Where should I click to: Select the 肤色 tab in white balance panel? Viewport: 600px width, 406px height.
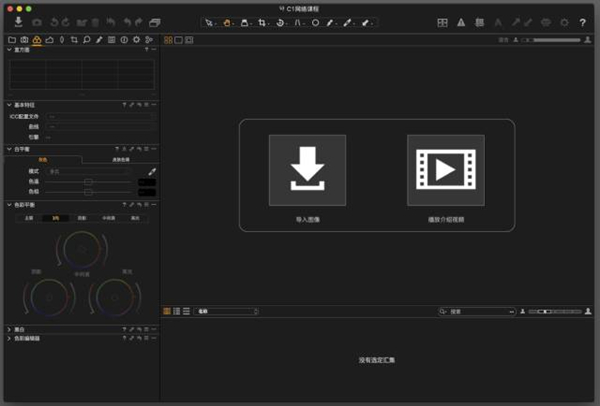click(118, 159)
